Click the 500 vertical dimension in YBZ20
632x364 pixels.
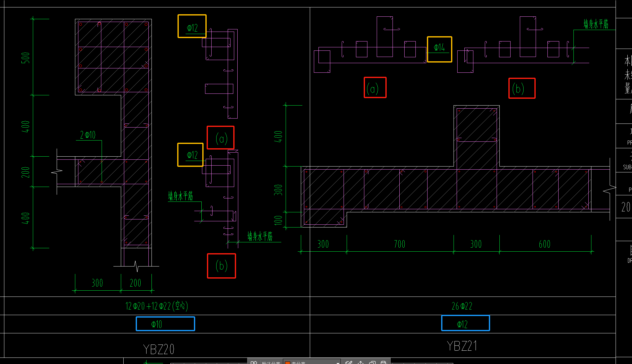point(25,58)
